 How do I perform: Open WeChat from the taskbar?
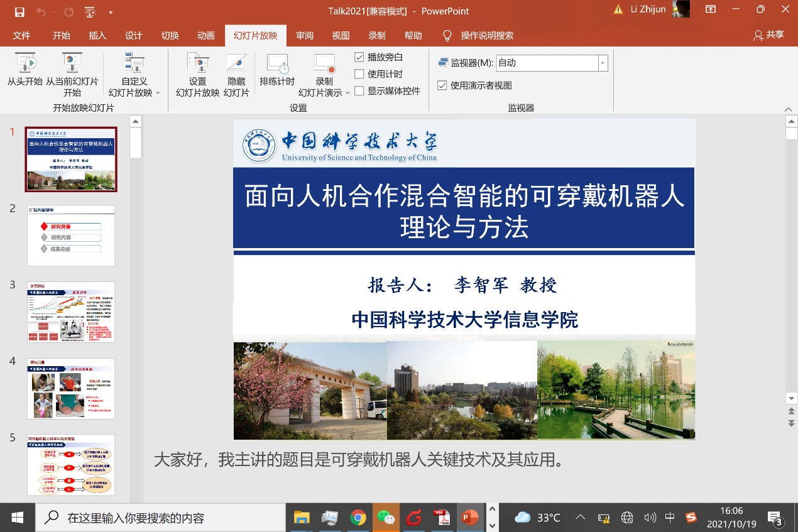point(385,518)
